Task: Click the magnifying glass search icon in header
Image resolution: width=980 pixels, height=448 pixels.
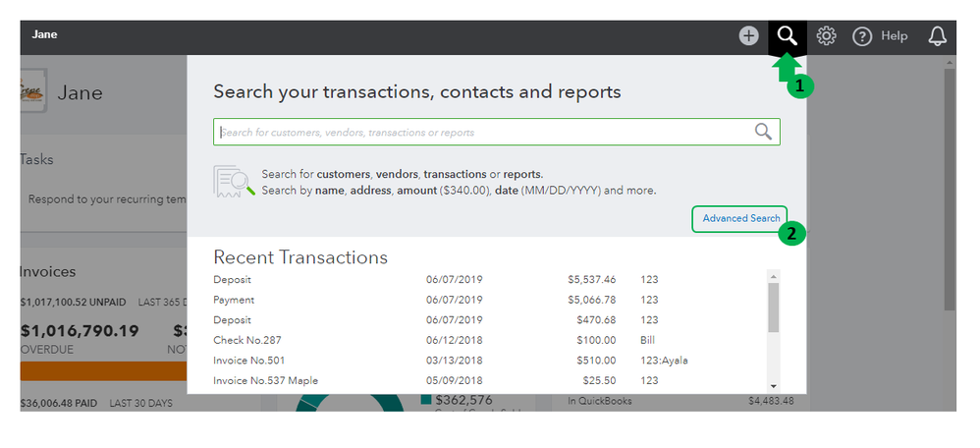Action: point(787,36)
